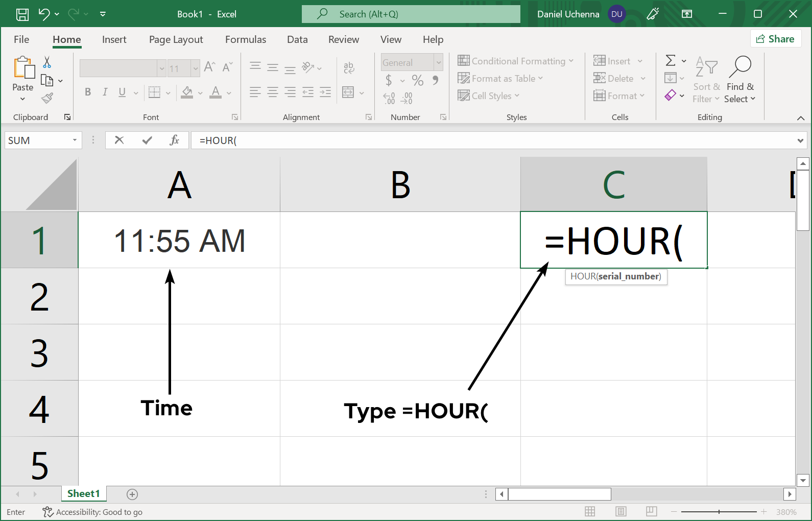Expand the formula bar chevron

click(800, 140)
